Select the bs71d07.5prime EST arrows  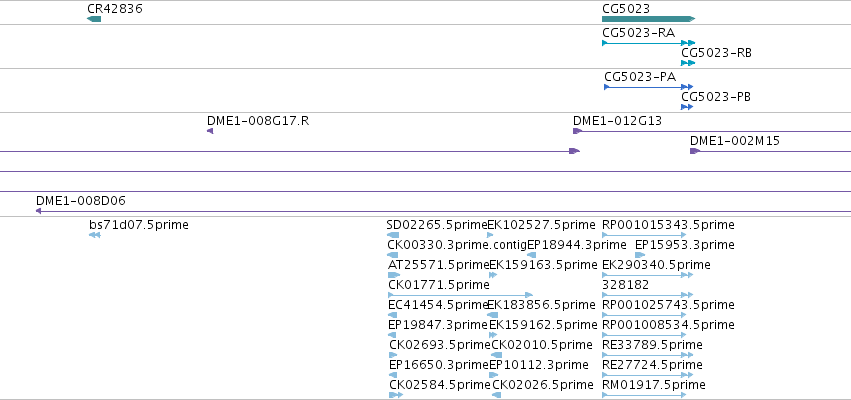[95, 235]
